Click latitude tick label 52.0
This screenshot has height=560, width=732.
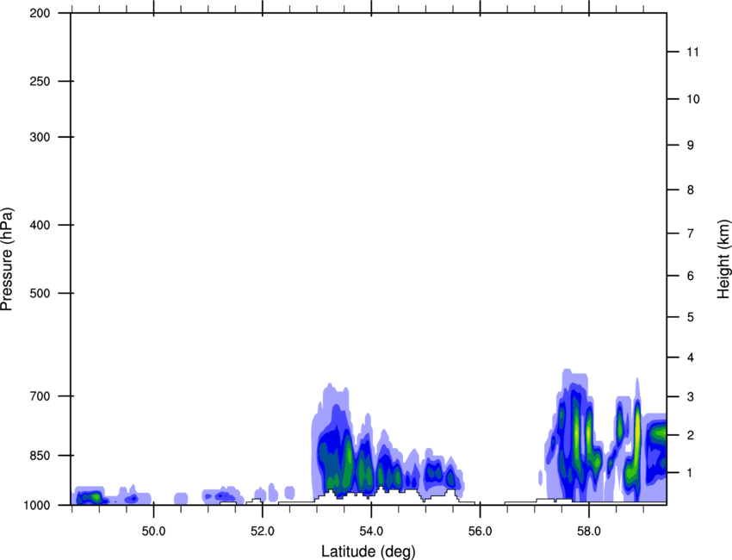pos(263,532)
